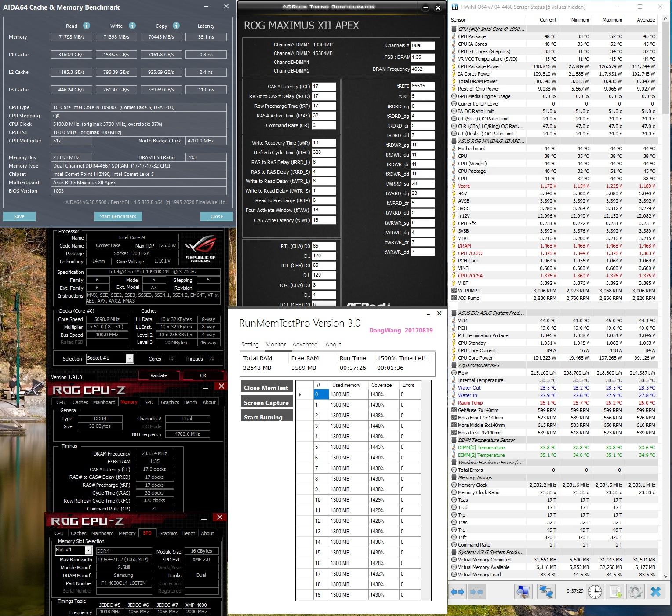Collapse Aquacomputer MPS sensor group
This screenshot has height=616, width=672.
tap(454, 365)
